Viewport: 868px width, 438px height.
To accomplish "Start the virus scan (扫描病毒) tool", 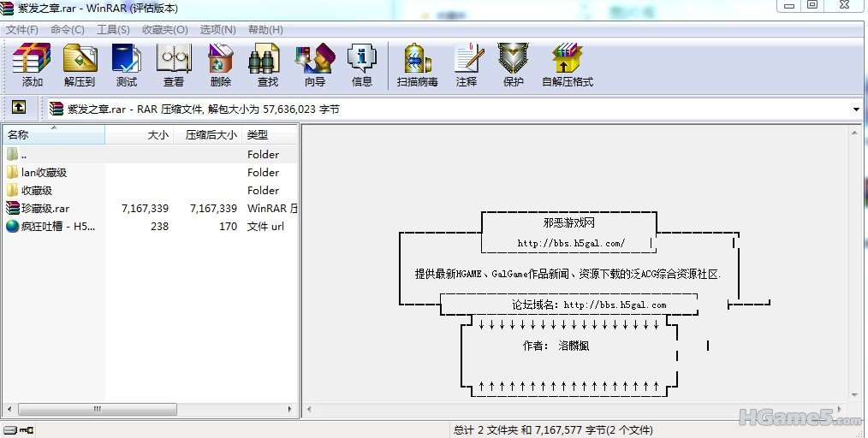I will click(417, 65).
